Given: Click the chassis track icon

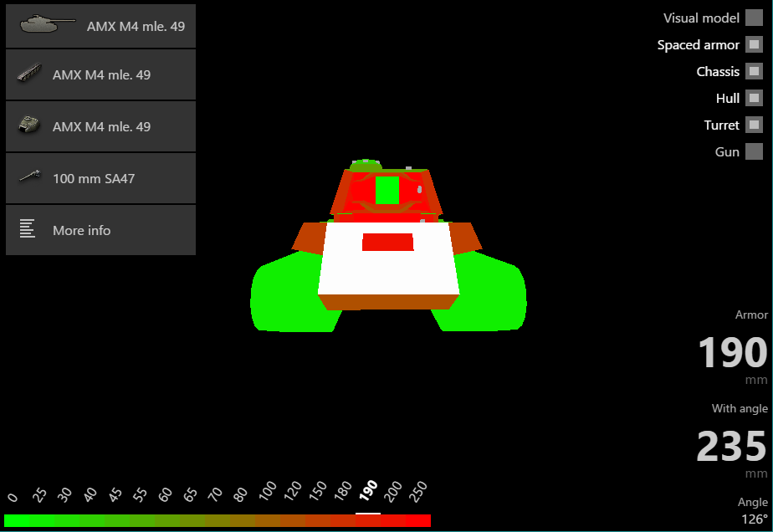Looking at the screenshot, I should [x=29, y=73].
